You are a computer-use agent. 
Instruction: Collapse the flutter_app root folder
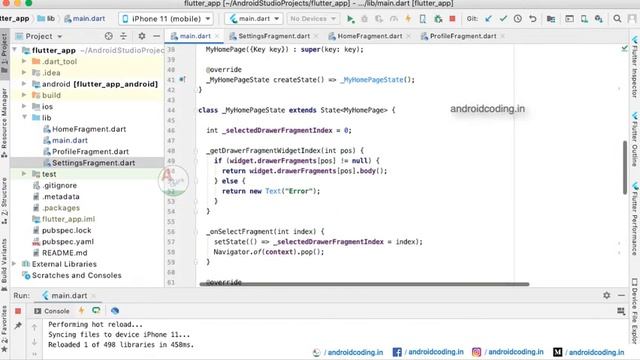pos(15,50)
